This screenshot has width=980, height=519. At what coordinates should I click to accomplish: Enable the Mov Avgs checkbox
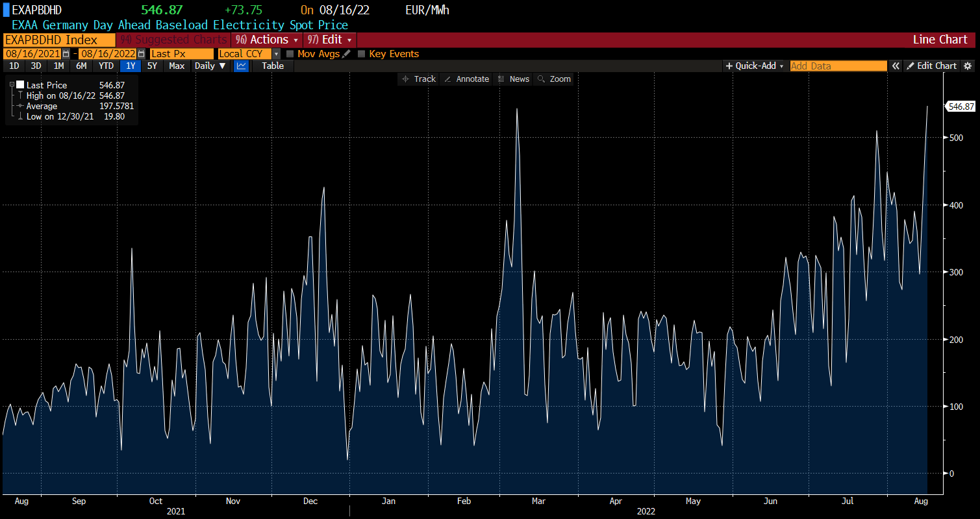coord(290,54)
